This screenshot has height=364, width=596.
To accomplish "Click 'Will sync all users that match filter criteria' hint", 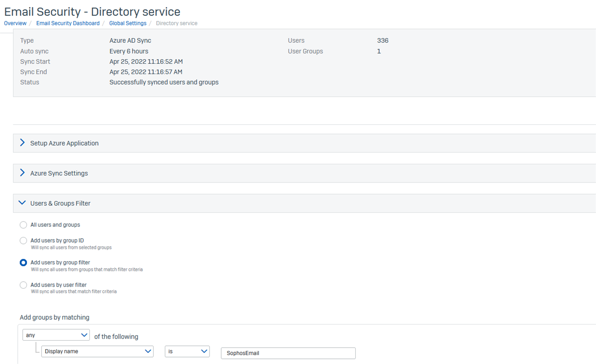I will coord(74,292).
